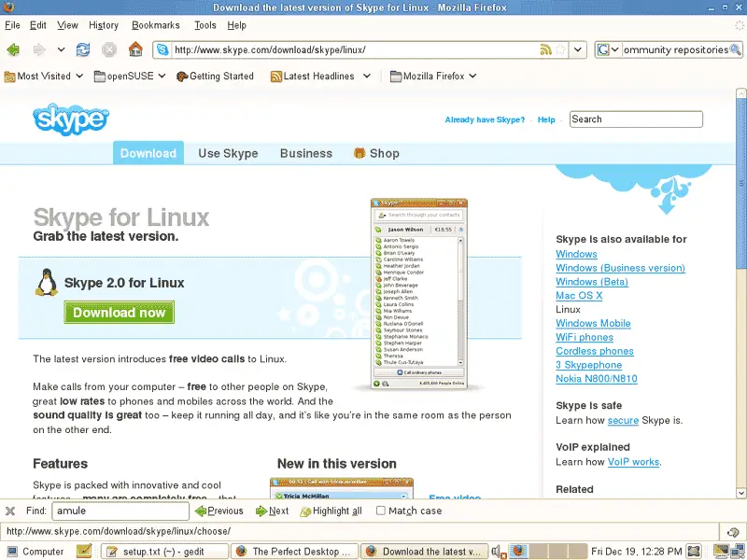Screen dimensions: 747x560
Task: Expand the address bar URL dropdown
Action: [578, 49]
